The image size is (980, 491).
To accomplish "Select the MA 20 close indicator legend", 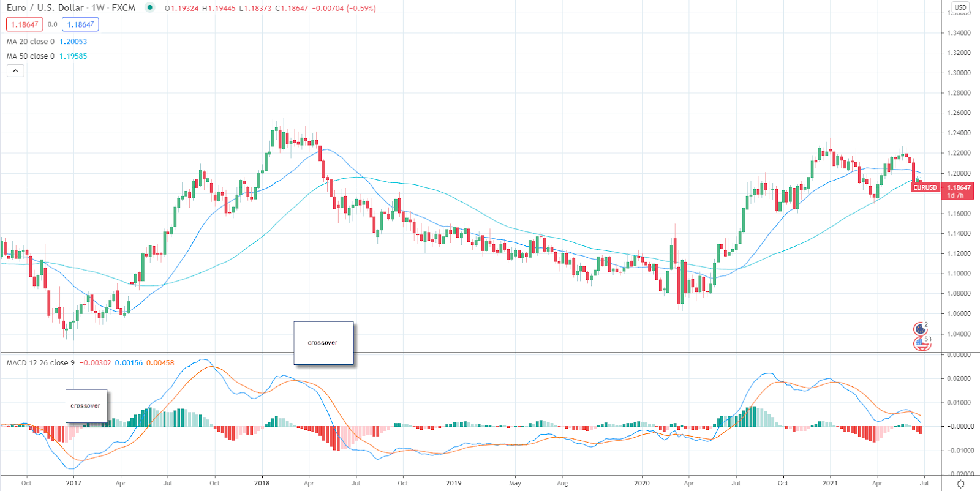I will pos(30,42).
